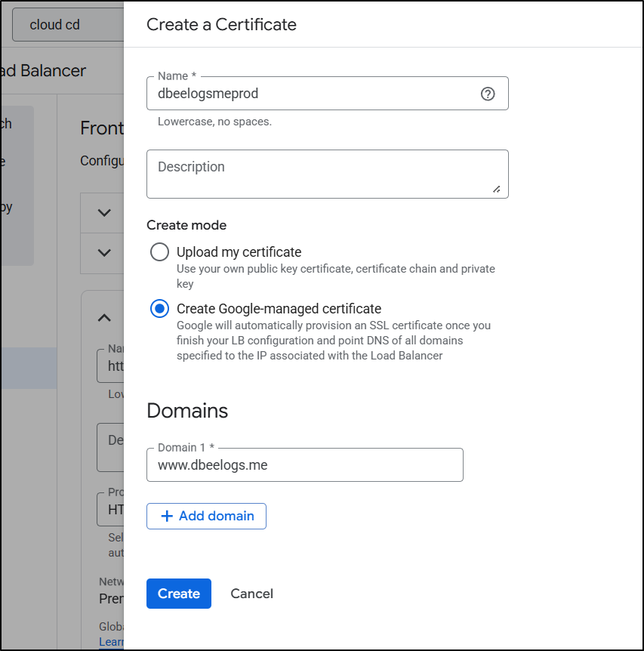Open the Learn link at bottom left
The image size is (644, 651).
click(111, 642)
